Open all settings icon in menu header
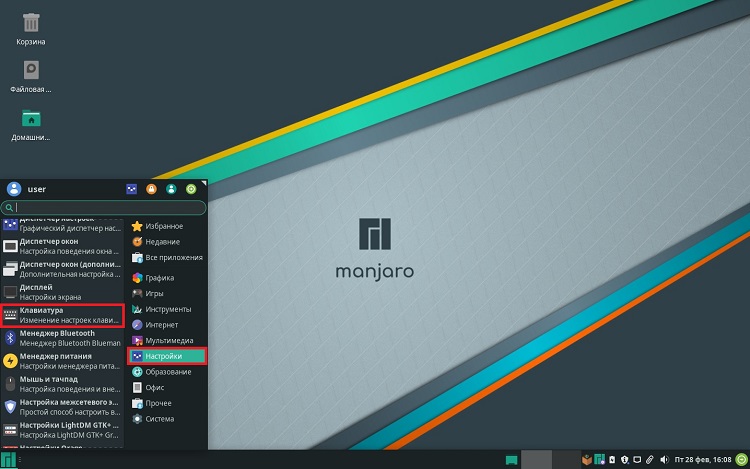This screenshot has width=750, height=469. [x=132, y=189]
